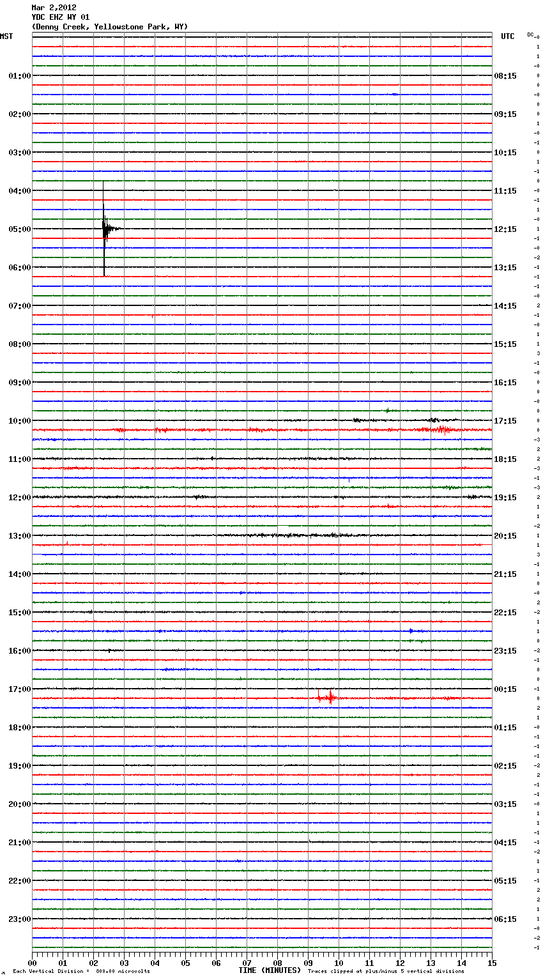Select the Denny Creek, Yellowstone Park location text
The width and height of the screenshot is (543, 980).
109,27
